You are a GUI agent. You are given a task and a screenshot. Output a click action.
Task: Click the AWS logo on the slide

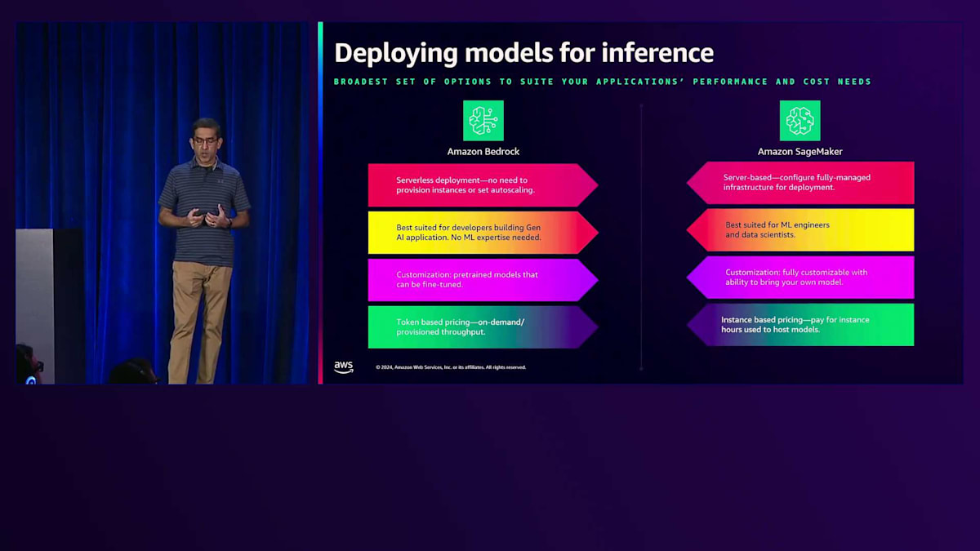pos(344,367)
